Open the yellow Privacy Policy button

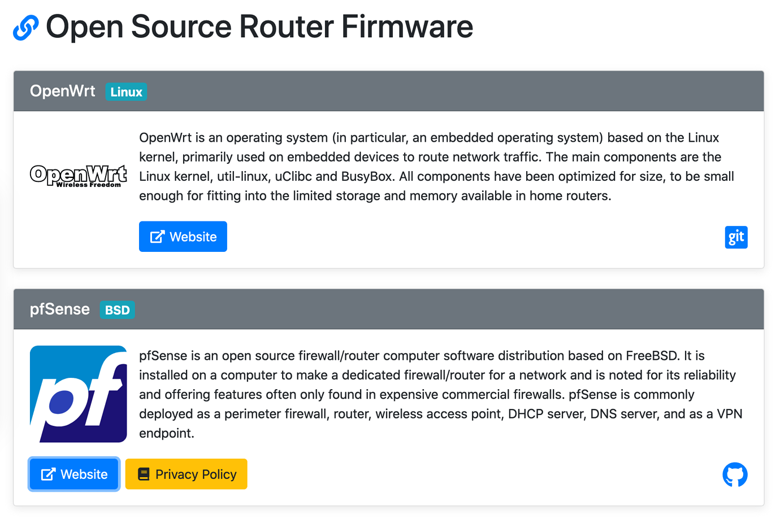tap(187, 474)
